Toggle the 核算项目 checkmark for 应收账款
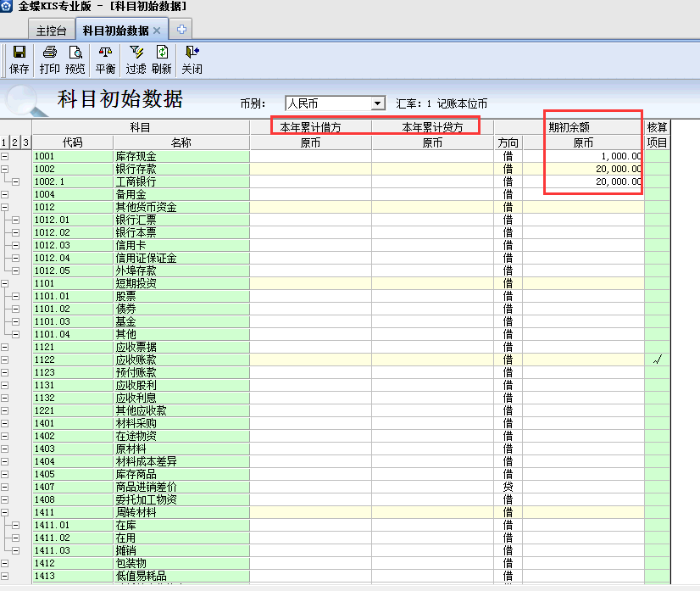Viewport: 700px width, 591px height. pos(658,360)
